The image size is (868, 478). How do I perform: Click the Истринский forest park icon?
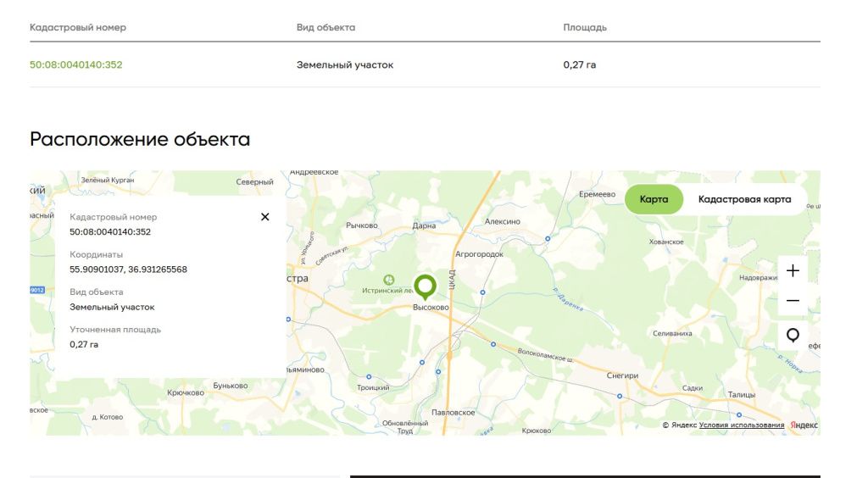click(389, 279)
